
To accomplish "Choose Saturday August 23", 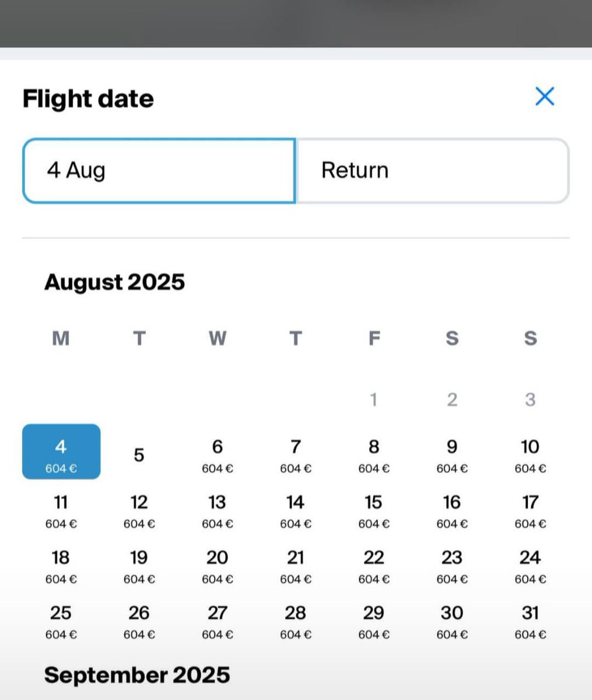I will click(452, 566).
